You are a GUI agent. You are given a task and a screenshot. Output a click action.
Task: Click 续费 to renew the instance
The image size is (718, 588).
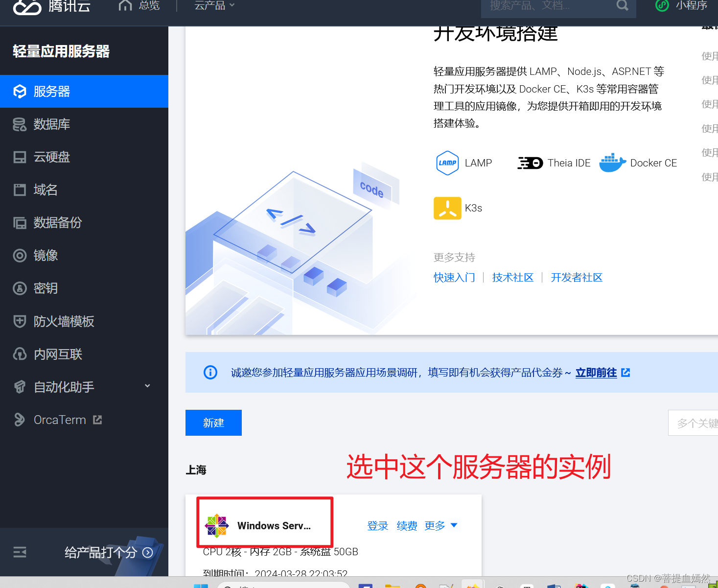407,526
